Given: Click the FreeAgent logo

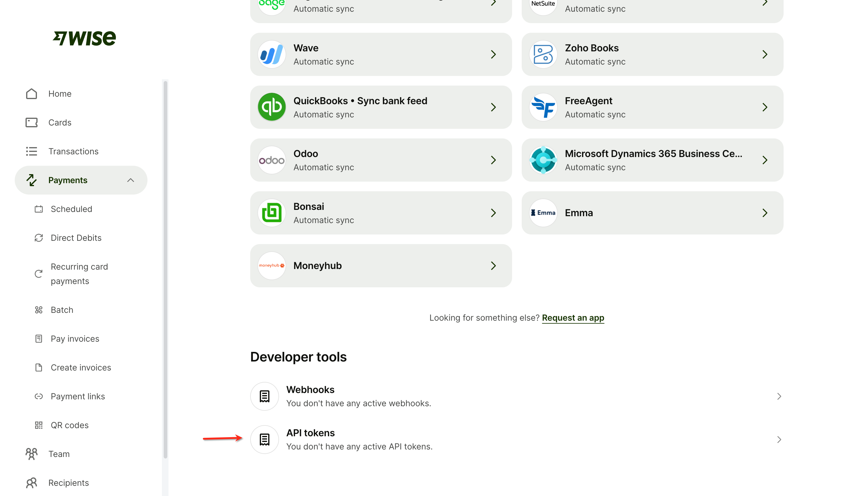Looking at the screenshot, I should (x=543, y=107).
